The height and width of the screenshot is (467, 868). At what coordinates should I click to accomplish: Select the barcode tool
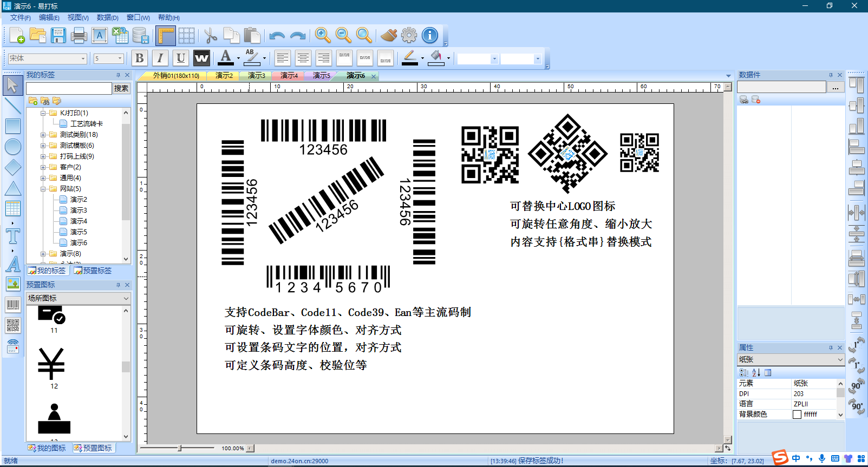pyautogui.click(x=13, y=305)
